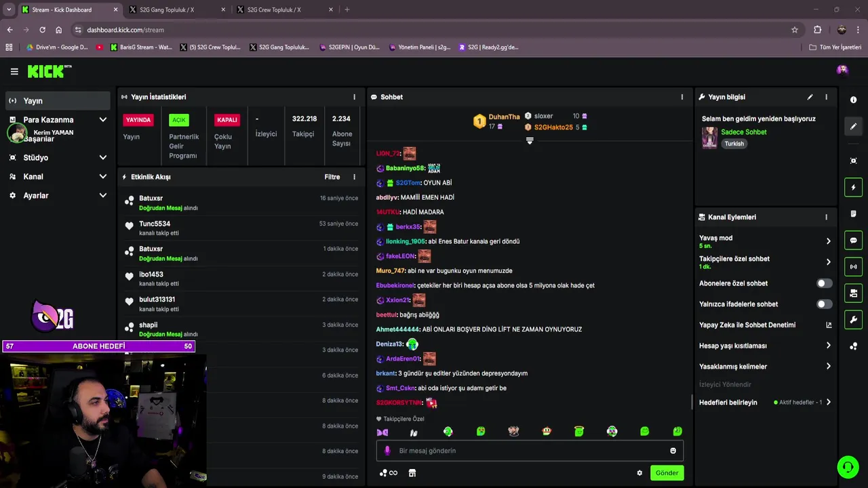The width and height of the screenshot is (868, 488).
Task: Open AI chat moderation external link icon
Action: click(x=828, y=325)
